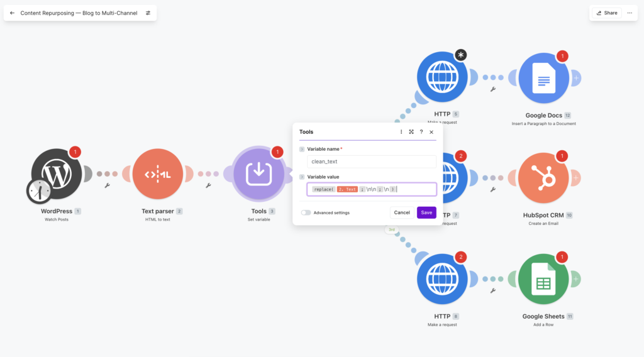644x357 pixels.
Task: Click 'Set variable' under Tools
Action: (258, 219)
